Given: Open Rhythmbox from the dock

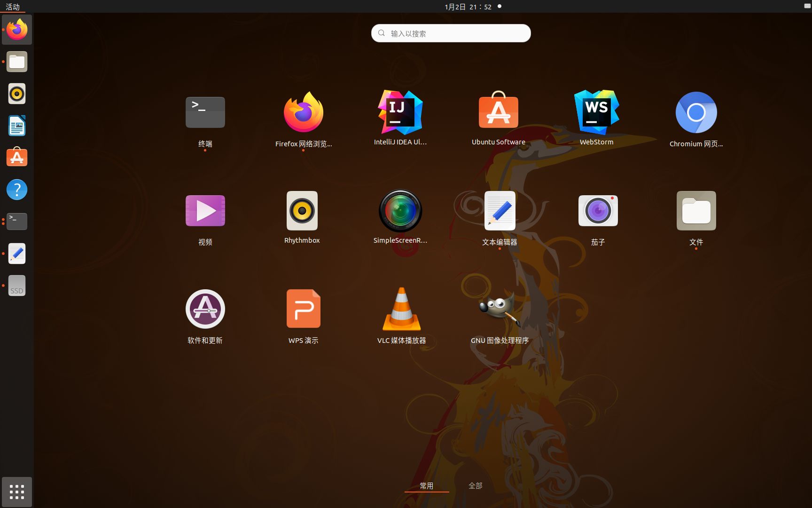Looking at the screenshot, I should point(17,94).
